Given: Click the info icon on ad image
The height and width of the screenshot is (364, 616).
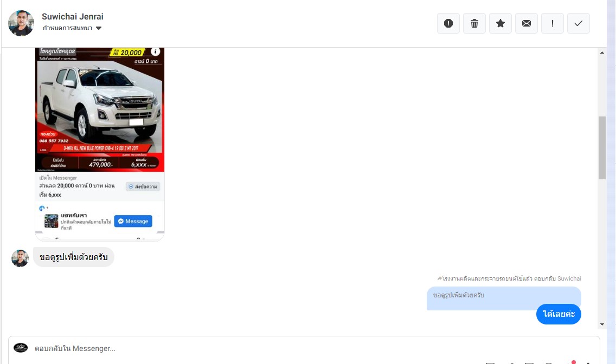Looking at the screenshot, I should 156,51.
